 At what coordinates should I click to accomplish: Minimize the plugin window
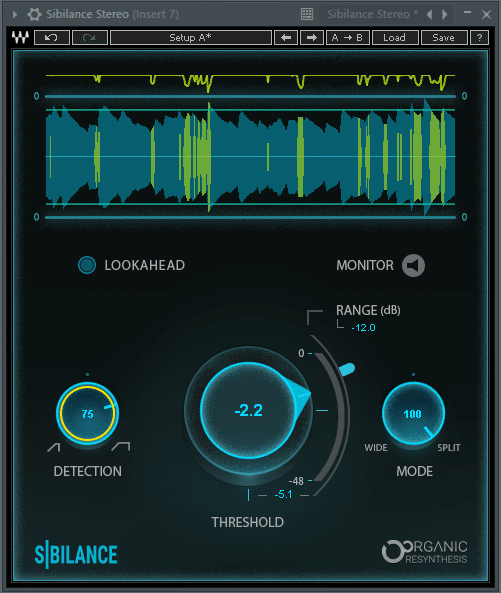467,13
